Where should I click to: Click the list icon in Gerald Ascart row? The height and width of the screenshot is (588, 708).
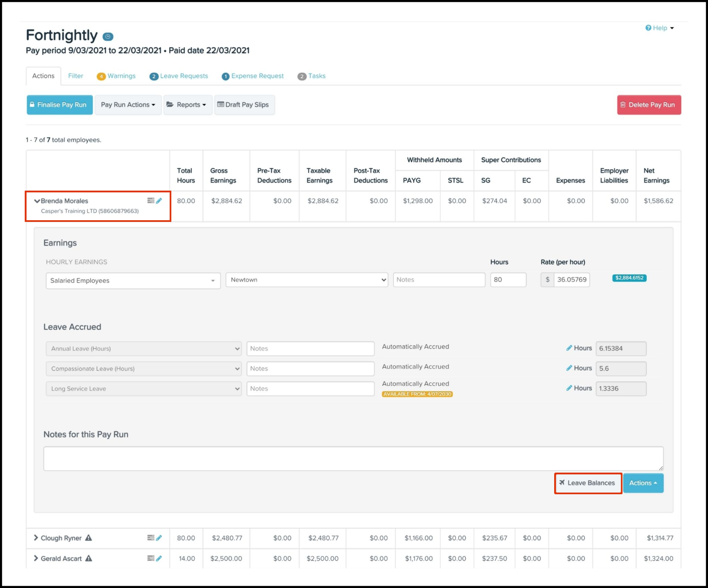(150, 558)
